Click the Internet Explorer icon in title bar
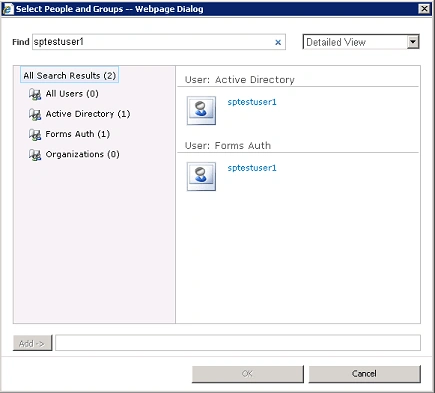Image resolution: width=435 pixels, height=393 pixels. click(x=8, y=9)
